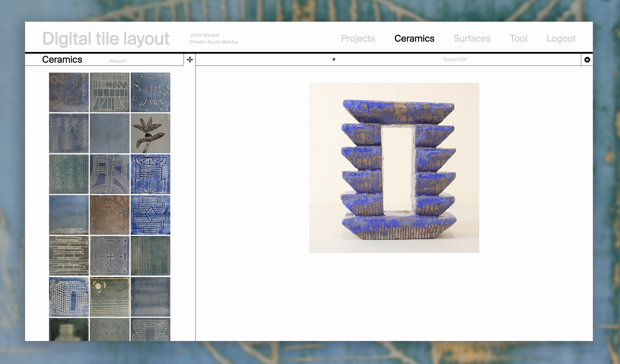The image size is (620, 364).
Task: Select the blue totem figure tile
Action: click(151, 174)
